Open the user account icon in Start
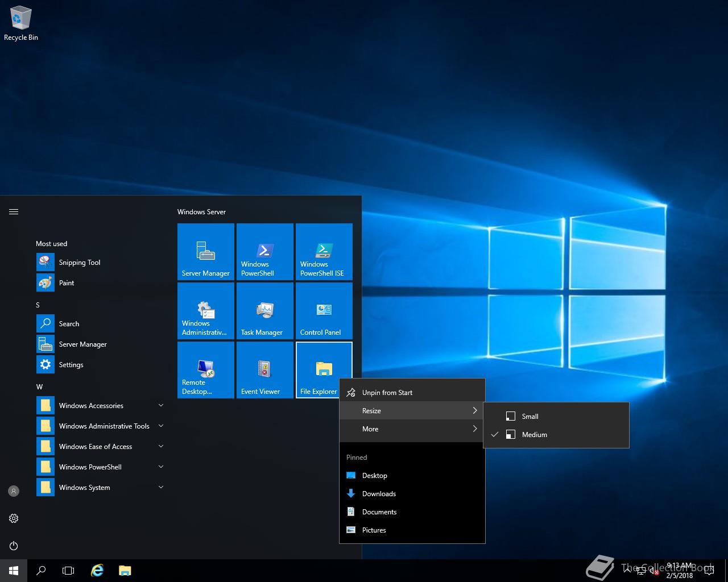 pyautogui.click(x=14, y=491)
